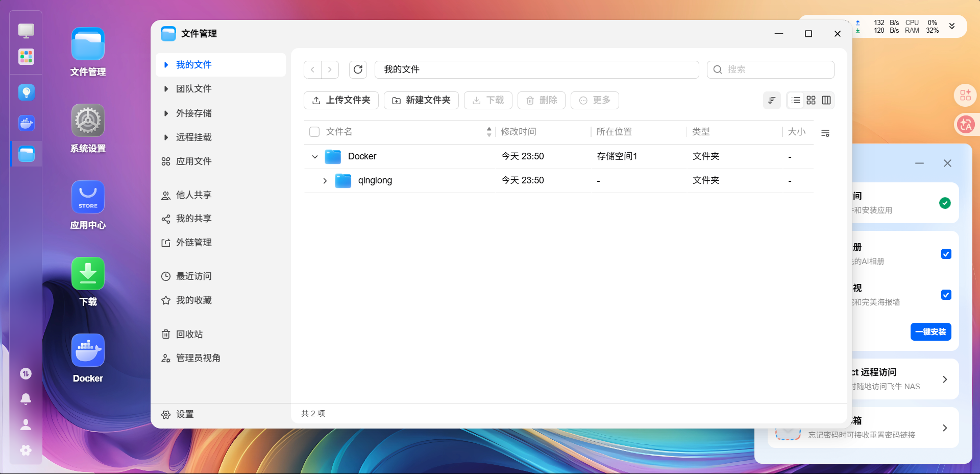This screenshot has height=474, width=980.
Task: Go back to previous folder
Action: click(312, 69)
